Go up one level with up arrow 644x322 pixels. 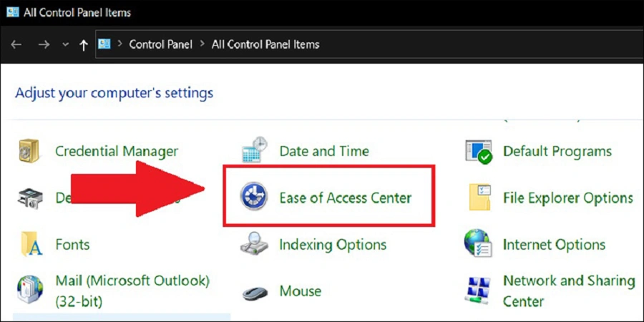[84, 44]
